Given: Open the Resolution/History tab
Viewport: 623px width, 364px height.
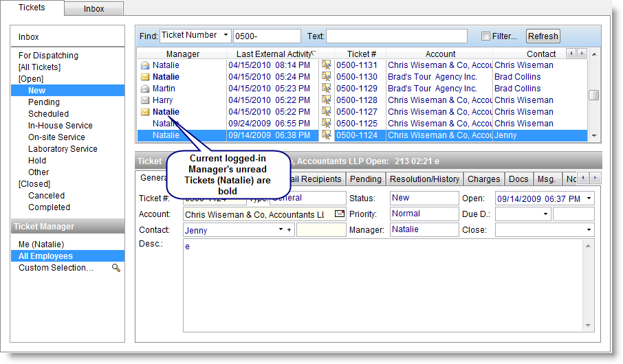Looking at the screenshot, I should click(x=424, y=179).
